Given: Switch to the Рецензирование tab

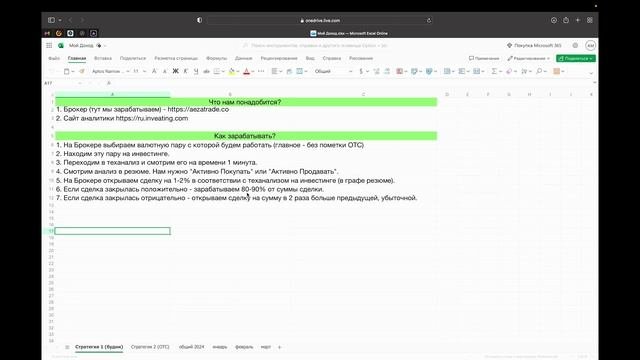Looking at the screenshot, I should [x=279, y=58].
